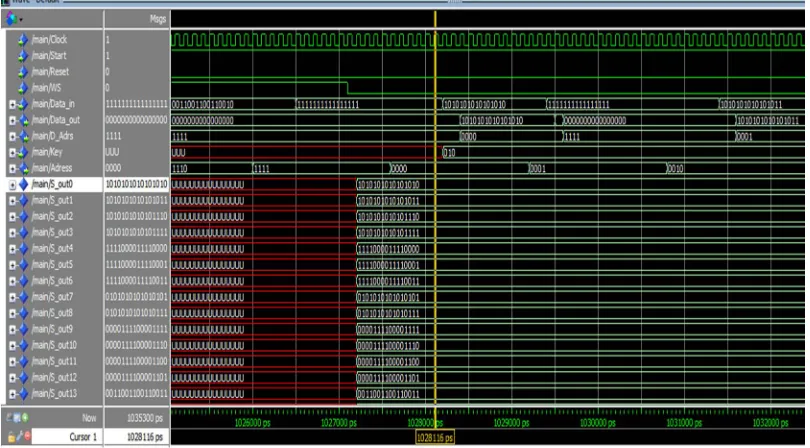Click the edit cursor pencil icon
The height and width of the screenshot is (448, 810).
(x=20, y=437)
